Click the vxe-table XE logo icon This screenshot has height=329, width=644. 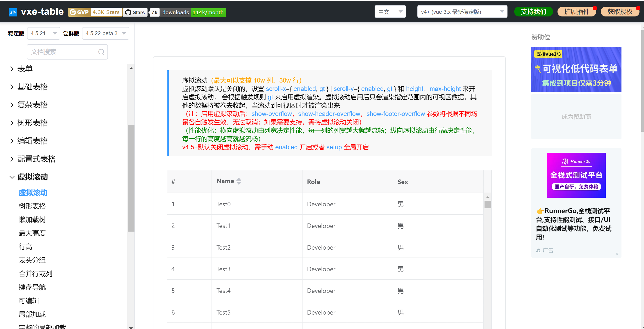click(x=13, y=12)
